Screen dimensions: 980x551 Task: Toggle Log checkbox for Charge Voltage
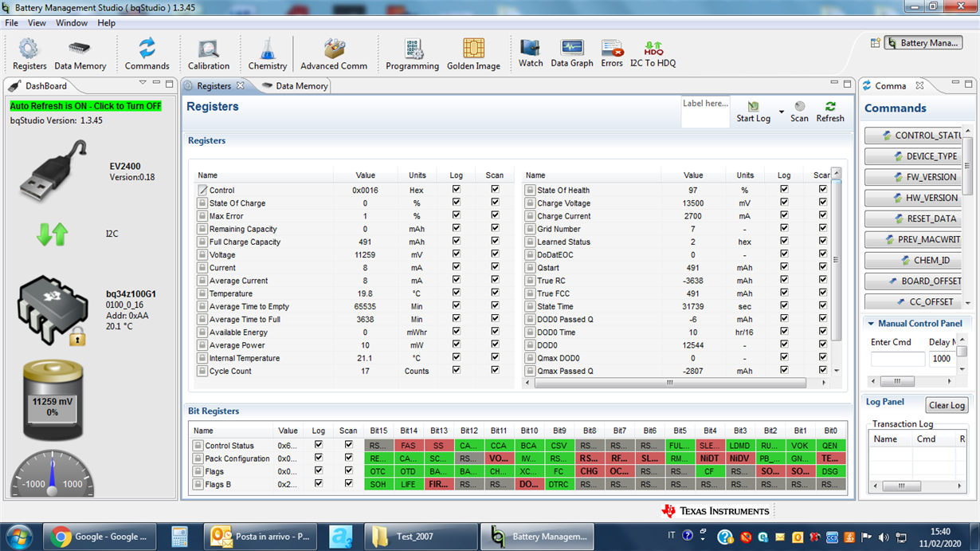click(x=784, y=203)
